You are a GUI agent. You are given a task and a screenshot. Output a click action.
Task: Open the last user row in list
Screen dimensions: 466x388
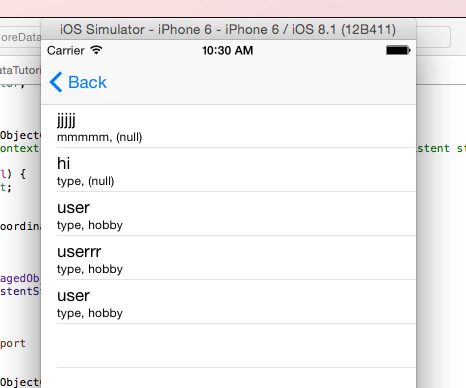click(229, 302)
